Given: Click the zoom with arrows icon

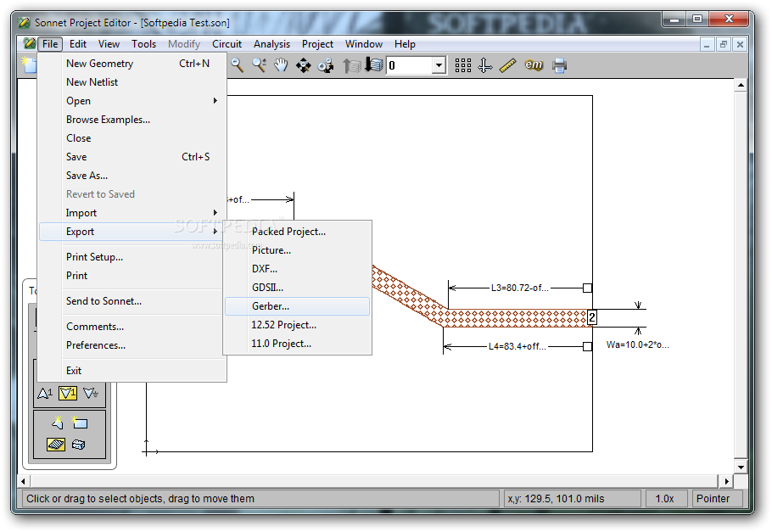Looking at the screenshot, I should (x=326, y=65).
